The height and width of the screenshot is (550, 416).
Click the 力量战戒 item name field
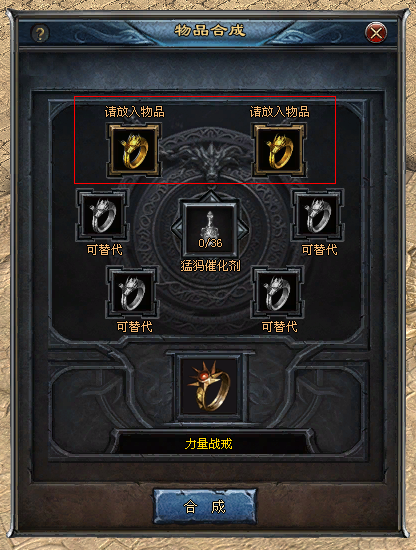(208, 444)
